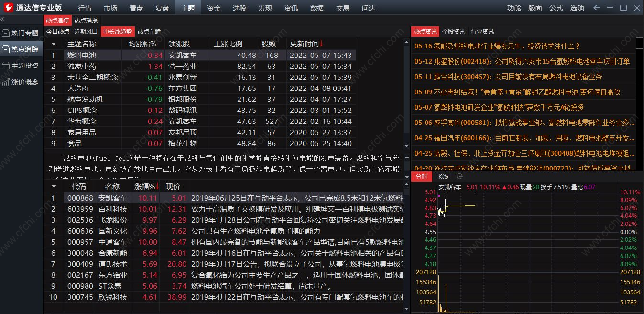This screenshot has height=314, width=644.
Task: Sort themes by 更新时间 column
Action: click(x=306, y=44)
